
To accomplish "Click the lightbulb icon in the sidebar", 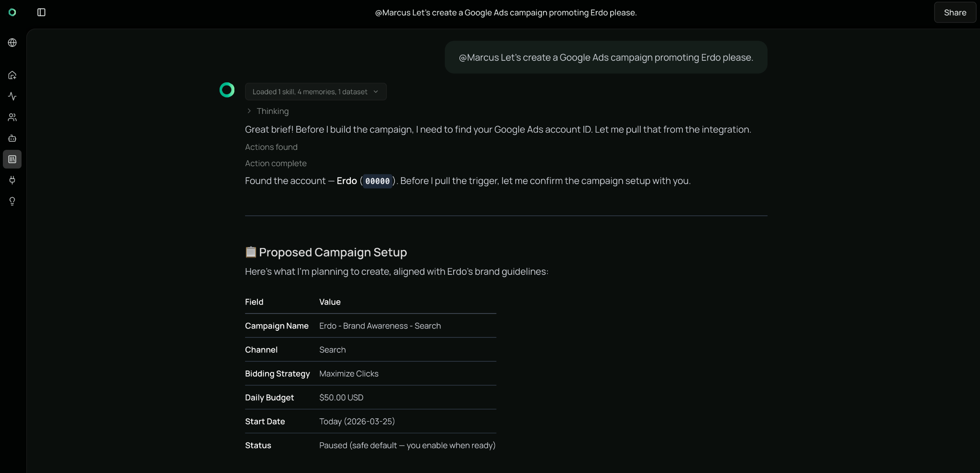I will [x=12, y=201].
